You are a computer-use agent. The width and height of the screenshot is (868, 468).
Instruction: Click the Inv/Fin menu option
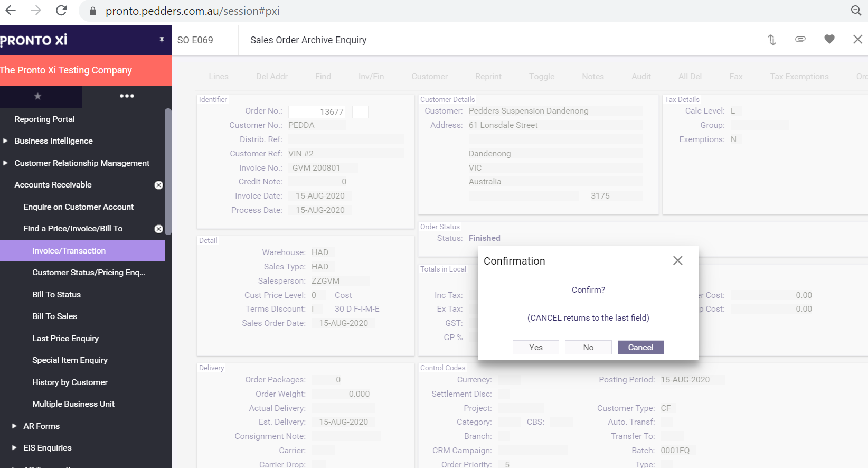pyautogui.click(x=371, y=77)
